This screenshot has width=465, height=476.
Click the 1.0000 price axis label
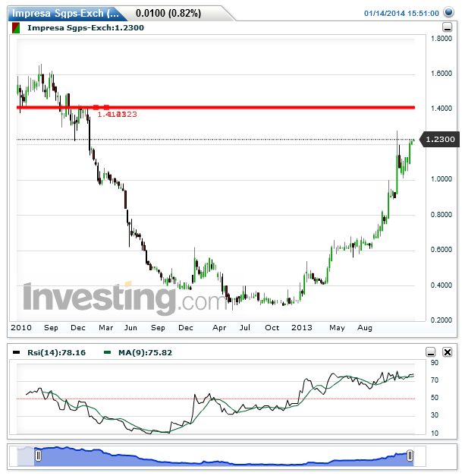(441, 179)
